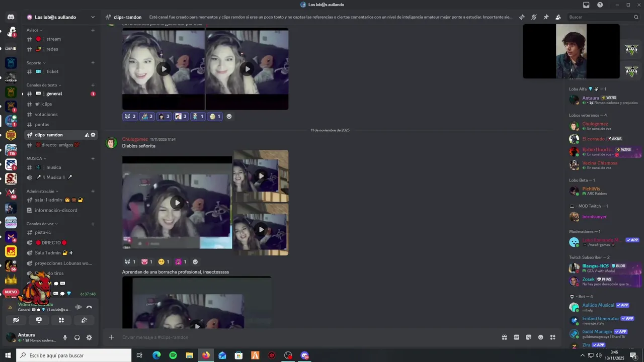Collapse the Administración category
This screenshot has width=644, height=362.
[x=43, y=191]
